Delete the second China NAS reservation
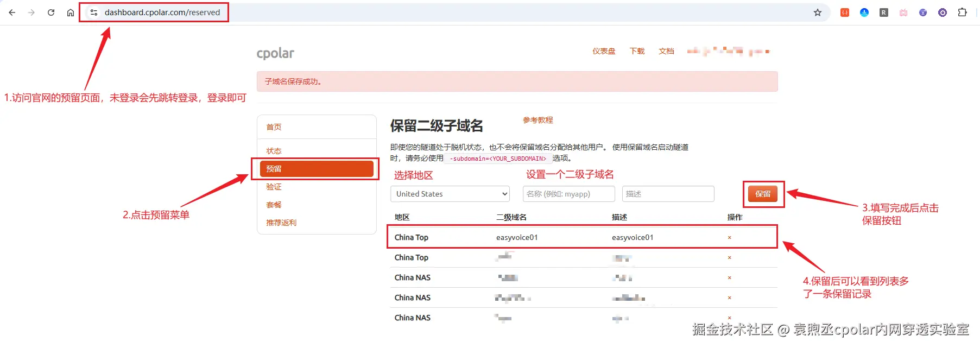This screenshot has height=348, width=980. (x=729, y=298)
